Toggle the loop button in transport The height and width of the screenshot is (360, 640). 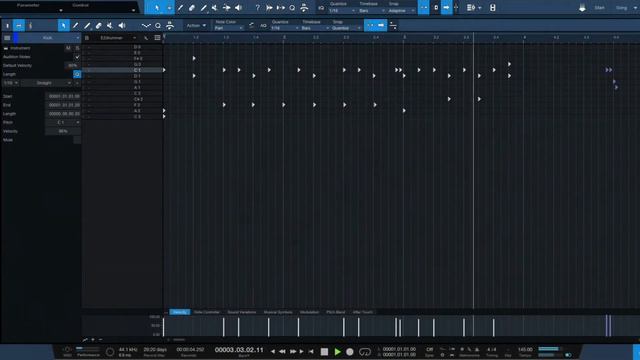364,352
